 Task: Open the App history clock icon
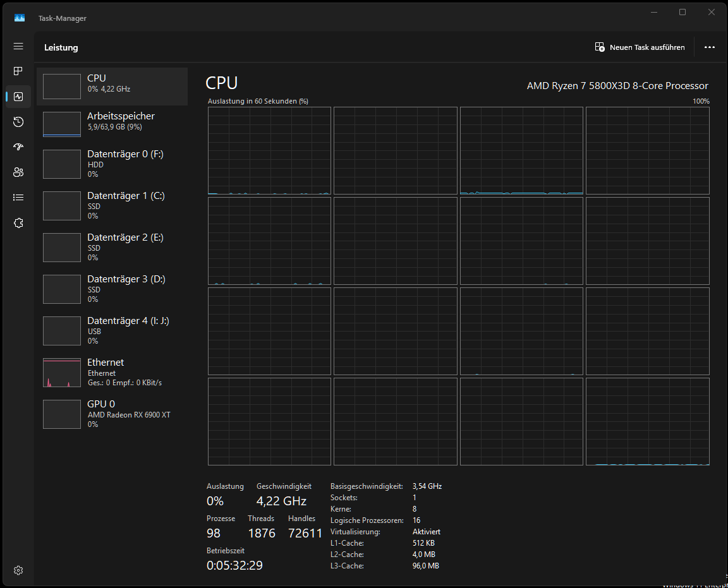click(18, 122)
